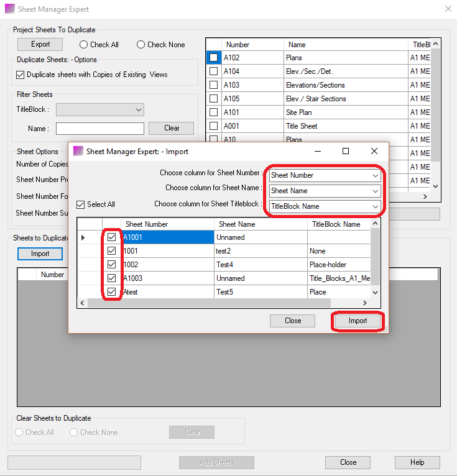457x476 pixels.
Task: Open the Sheet Name column dropdown
Action: tap(325, 191)
